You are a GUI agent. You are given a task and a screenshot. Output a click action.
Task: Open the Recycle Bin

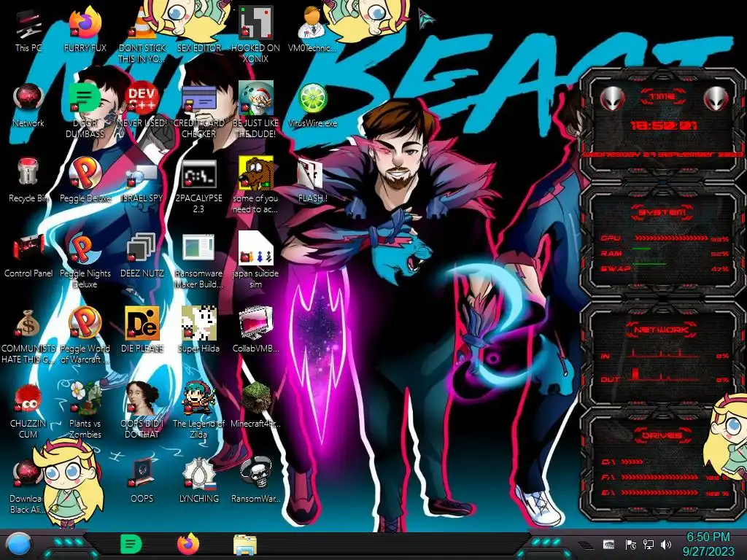pyautogui.click(x=28, y=178)
